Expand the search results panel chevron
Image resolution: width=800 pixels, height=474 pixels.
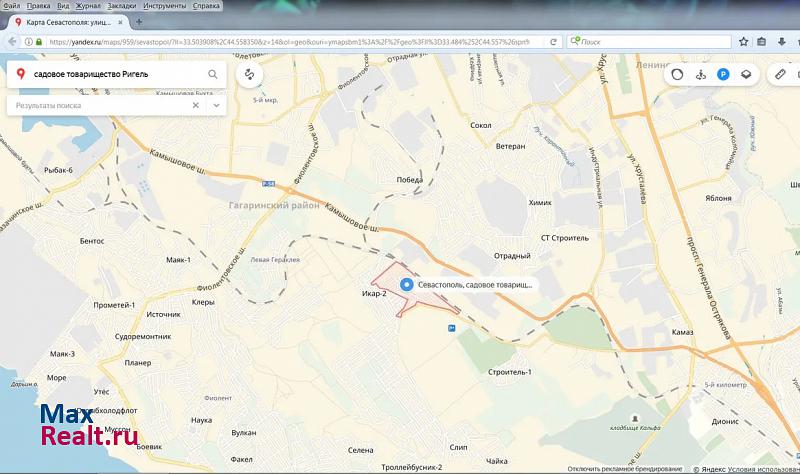pyautogui.click(x=215, y=105)
